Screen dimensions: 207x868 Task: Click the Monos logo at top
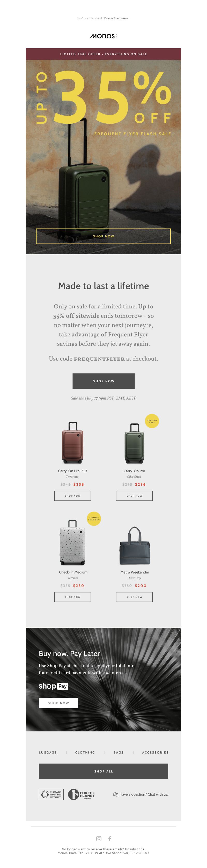click(103, 36)
